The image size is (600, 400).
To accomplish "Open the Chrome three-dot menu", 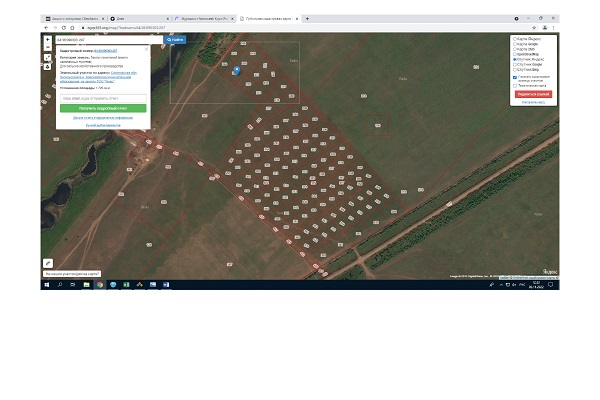I will click(554, 27).
